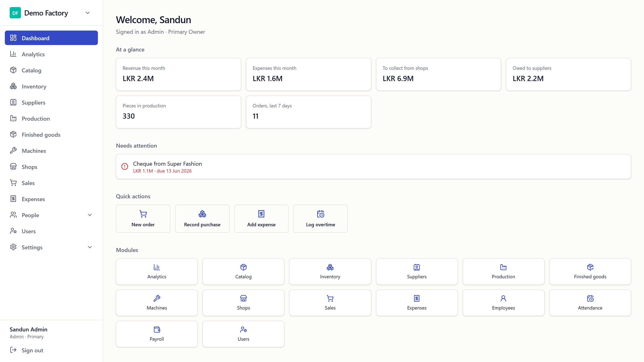Image resolution: width=644 pixels, height=362 pixels.
Task: Choose the Log overtime quick action
Action: tap(321, 219)
